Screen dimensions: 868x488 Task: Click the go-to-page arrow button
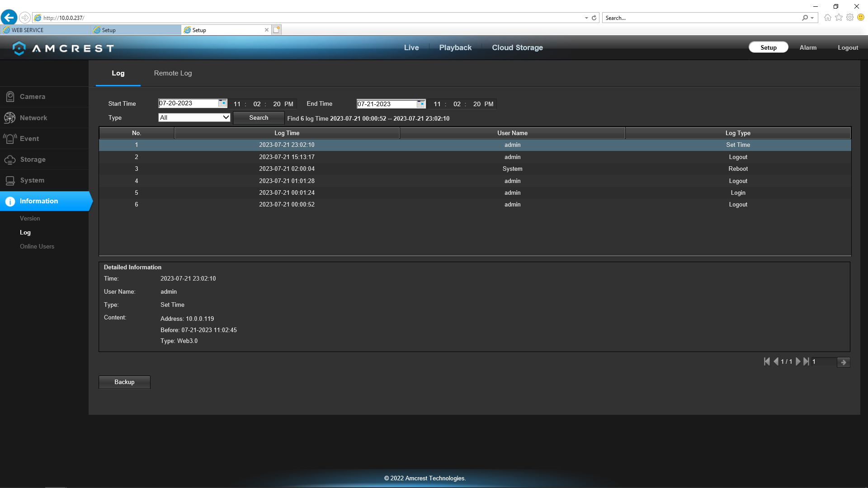click(844, 362)
